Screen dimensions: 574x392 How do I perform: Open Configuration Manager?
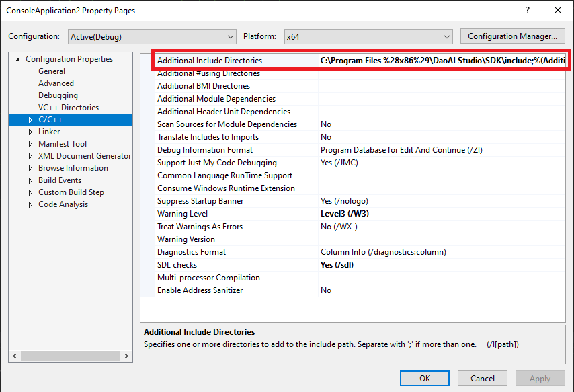pos(512,36)
